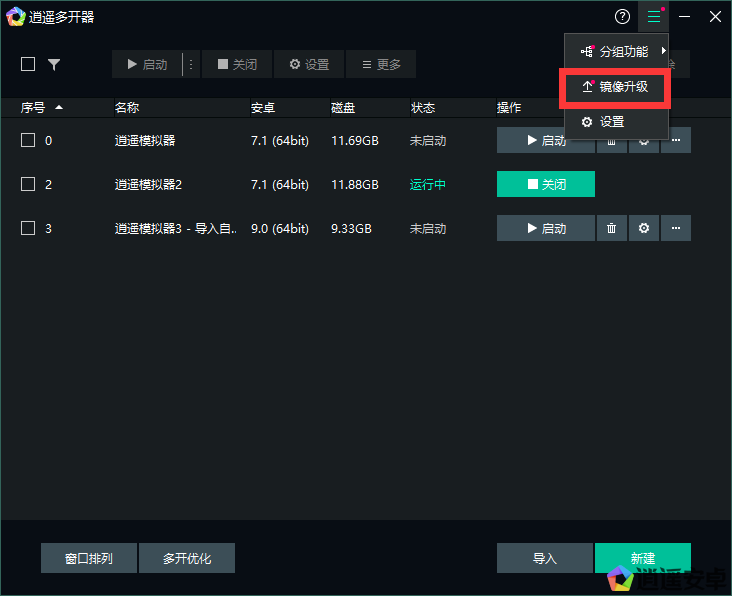This screenshot has height=596, width=732.
Task: Open the dropdown dots beside toolbar 启动
Action: pyautogui.click(x=191, y=65)
